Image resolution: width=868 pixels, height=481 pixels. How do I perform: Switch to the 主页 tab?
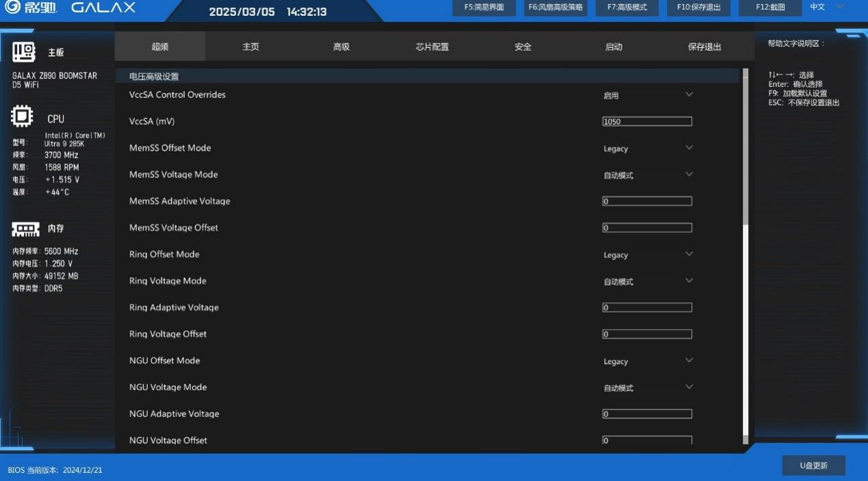click(250, 47)
